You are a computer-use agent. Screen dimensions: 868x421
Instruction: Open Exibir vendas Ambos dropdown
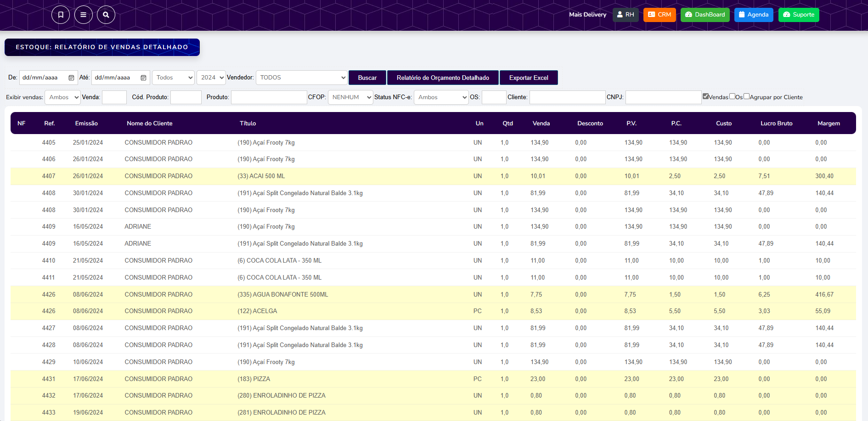coord(62,97)
